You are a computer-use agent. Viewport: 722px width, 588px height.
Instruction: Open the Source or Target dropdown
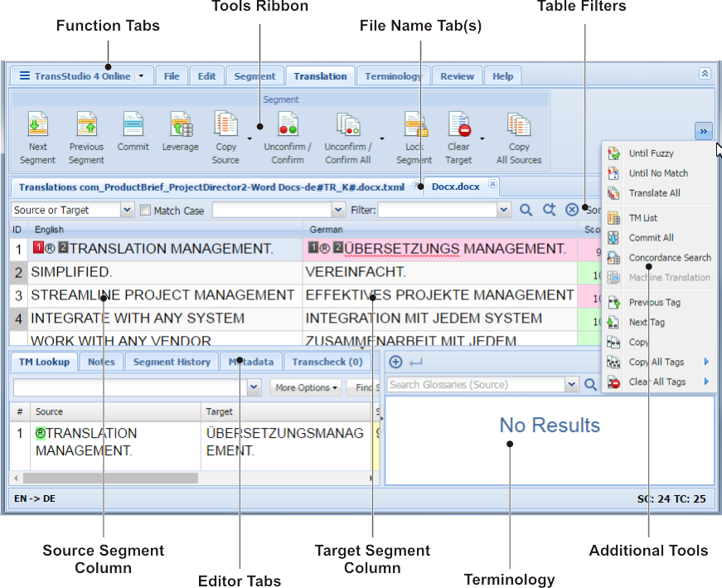click(x=127, y=211)
